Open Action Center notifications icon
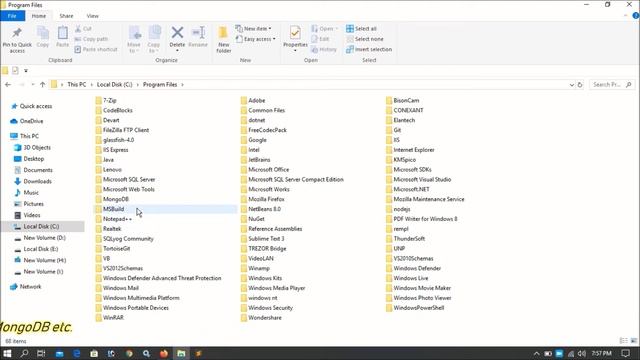Viewport: 640px width, 360px height. (625, 353)
